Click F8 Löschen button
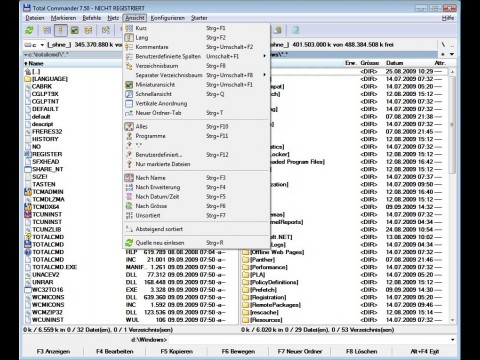Viewport: 480px width, 360px height. [362, 351]
